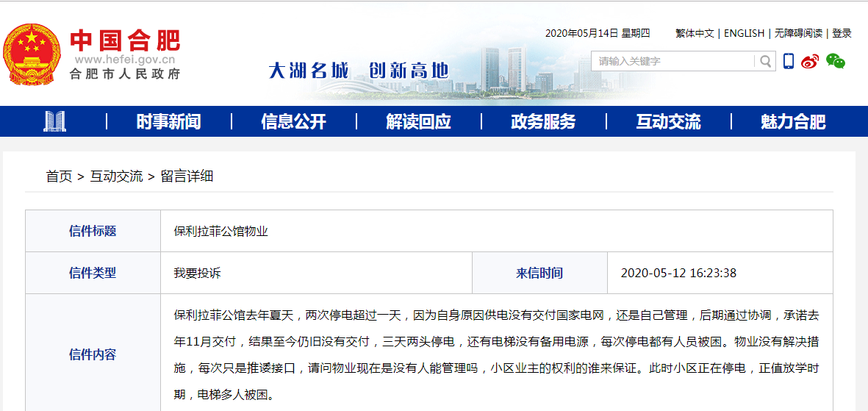Open the WeChat icon

coord(836,61)
